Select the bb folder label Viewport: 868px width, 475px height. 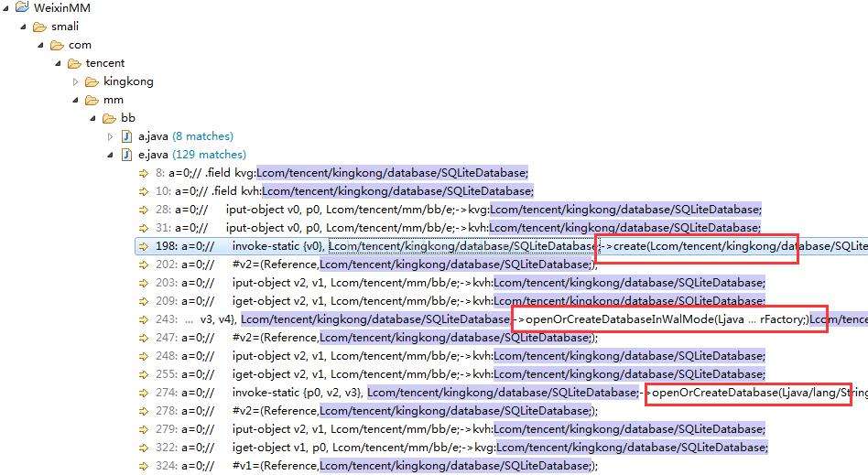tap(128, 118)
